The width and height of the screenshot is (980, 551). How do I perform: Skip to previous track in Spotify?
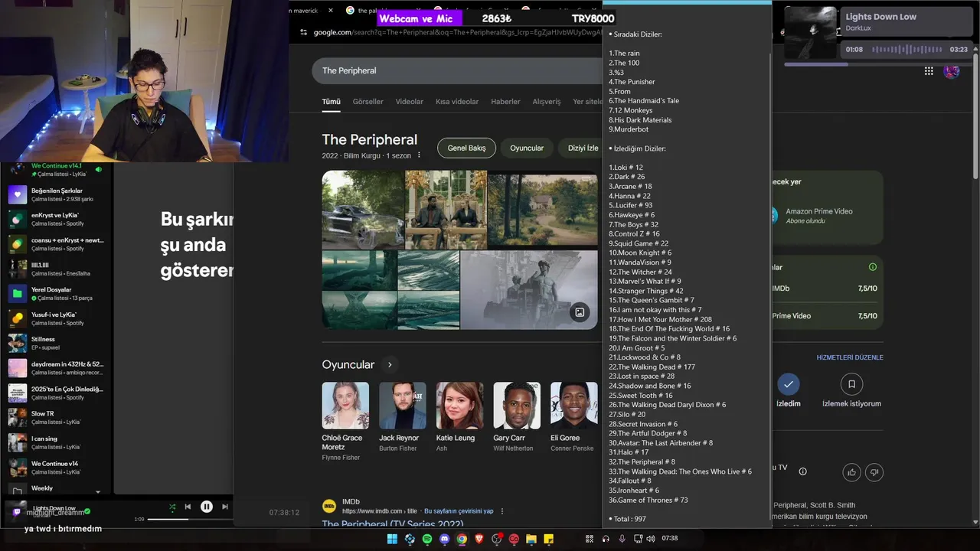pyautogui.click(x=188, y=507)
